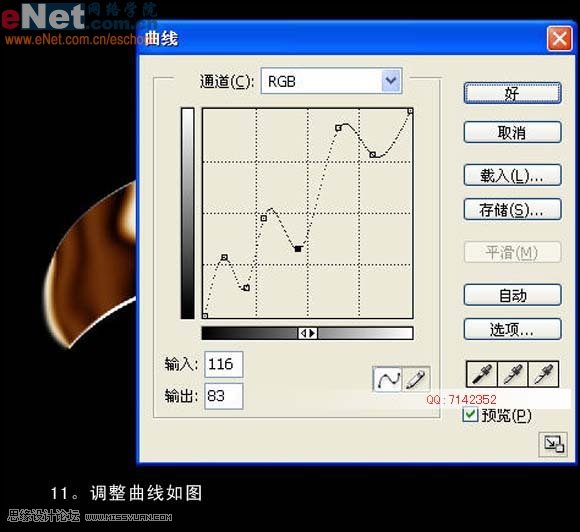Screen dimensions: 580x532
Task: Select the upper-right valley curve point
Action: [372, 155]
